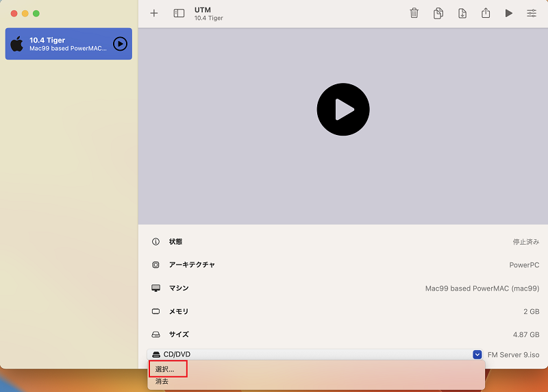Toggle the sidebar panel icon
548x392 pixels.
click(179, 13)
